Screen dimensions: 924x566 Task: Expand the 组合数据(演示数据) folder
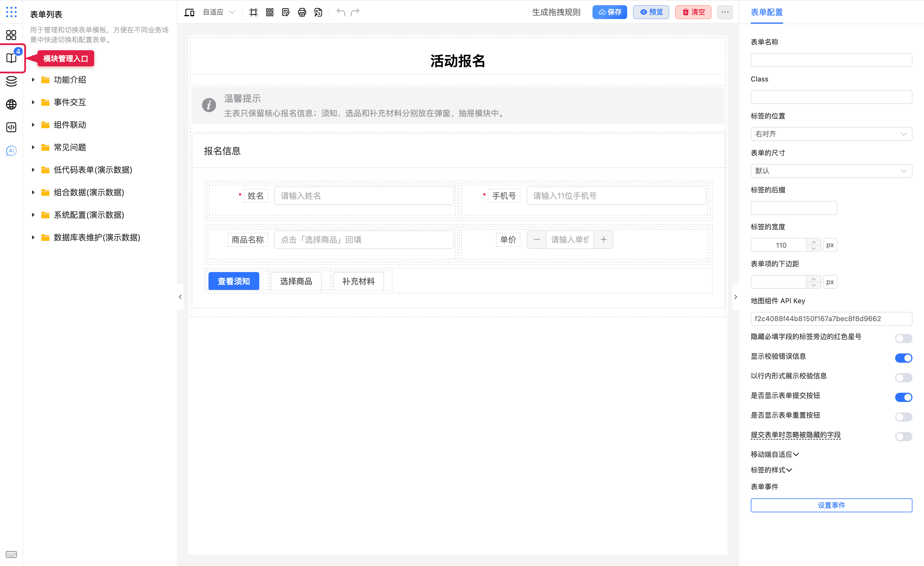coord(33,192)
